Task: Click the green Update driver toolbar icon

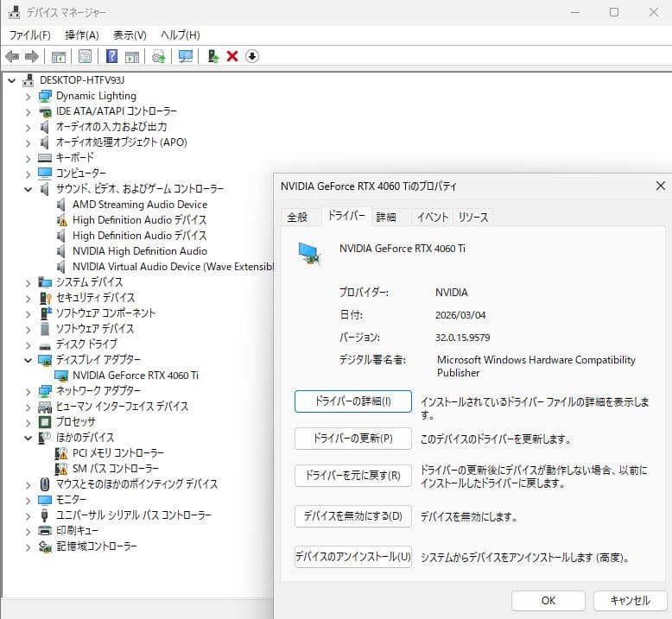Action: coord(212,56)
